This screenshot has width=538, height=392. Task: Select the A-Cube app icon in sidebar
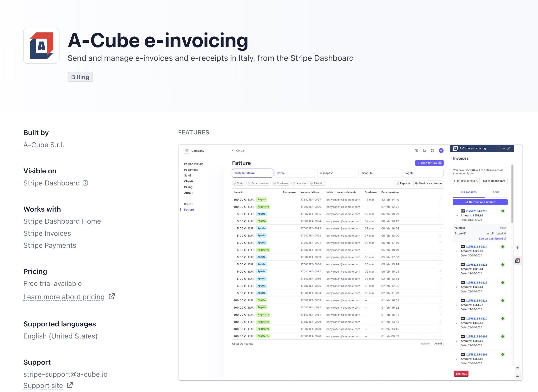(517, 261)
